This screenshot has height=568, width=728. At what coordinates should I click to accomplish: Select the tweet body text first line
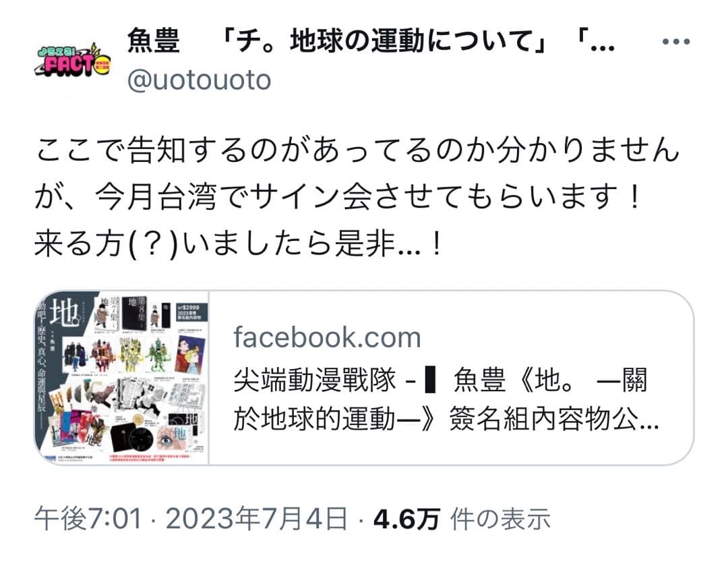coord(357,150)
